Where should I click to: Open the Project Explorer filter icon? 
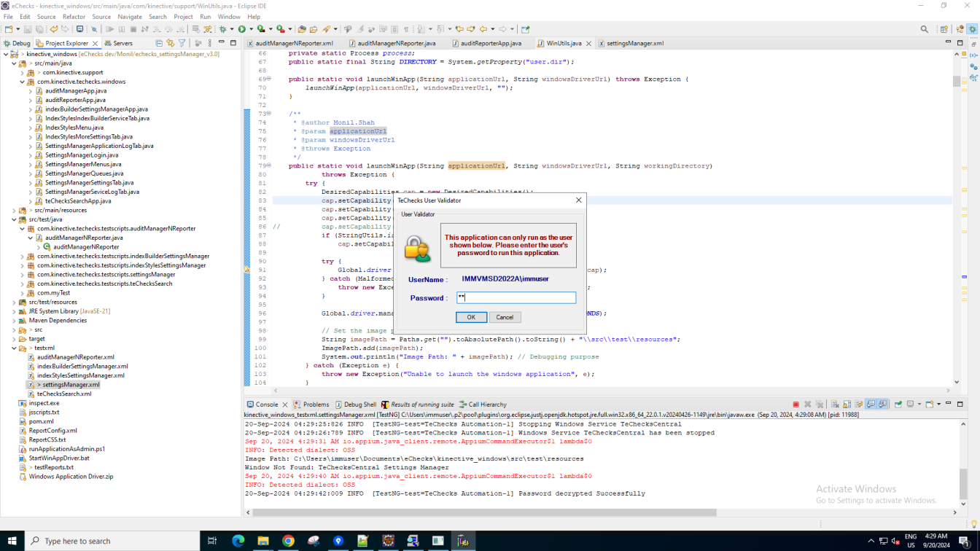(182, 43)
